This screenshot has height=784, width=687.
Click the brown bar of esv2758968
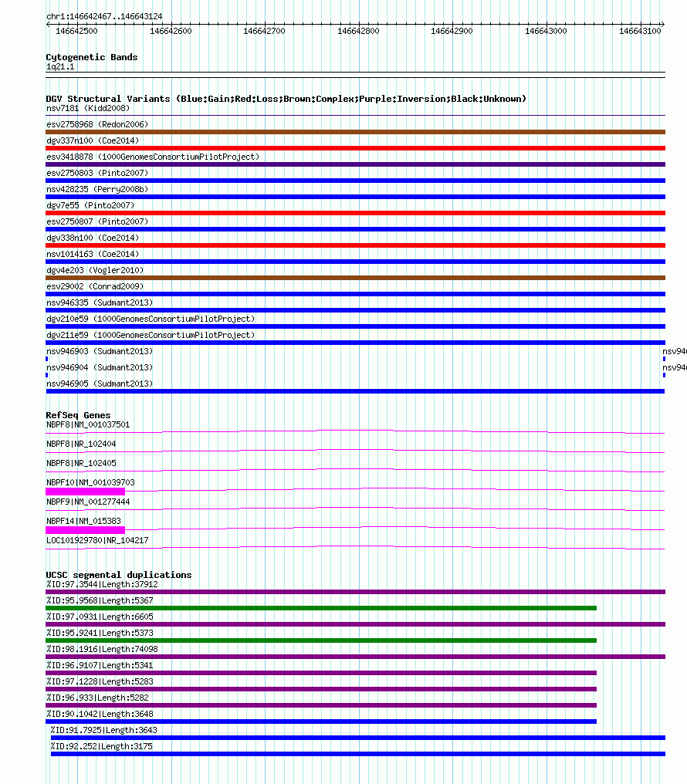[x=356, y=132]
